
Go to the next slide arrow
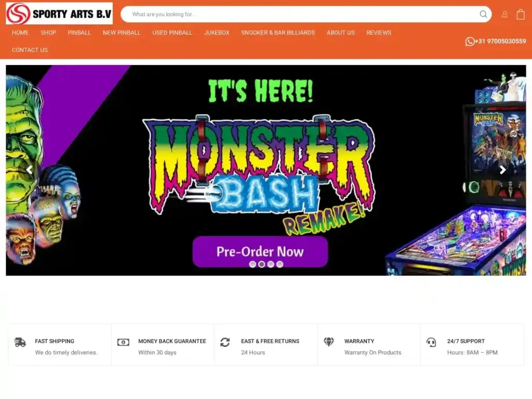click(502, 170)
